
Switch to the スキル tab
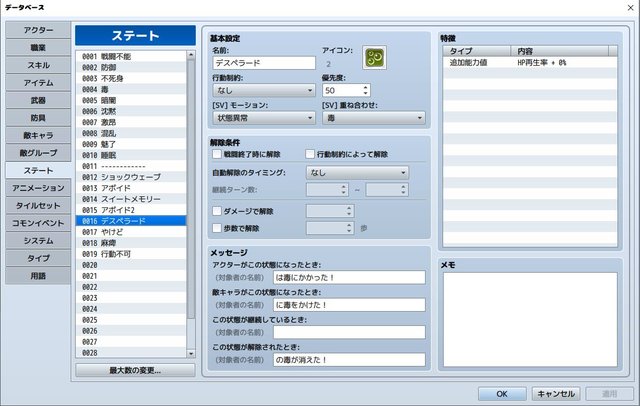(38, 65)
